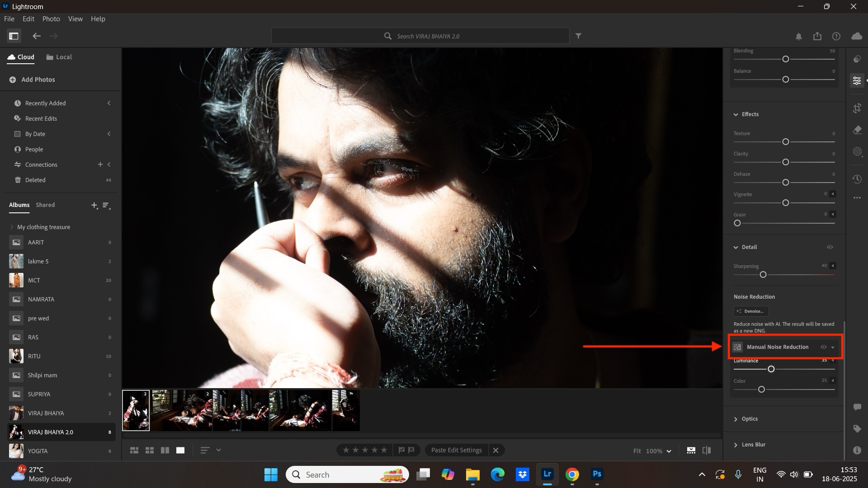The height and width of the screenshot is (488, 868).
Task: Toggle Manual Noise Reduction visibility eye
Action: click(x=823, y=347)
